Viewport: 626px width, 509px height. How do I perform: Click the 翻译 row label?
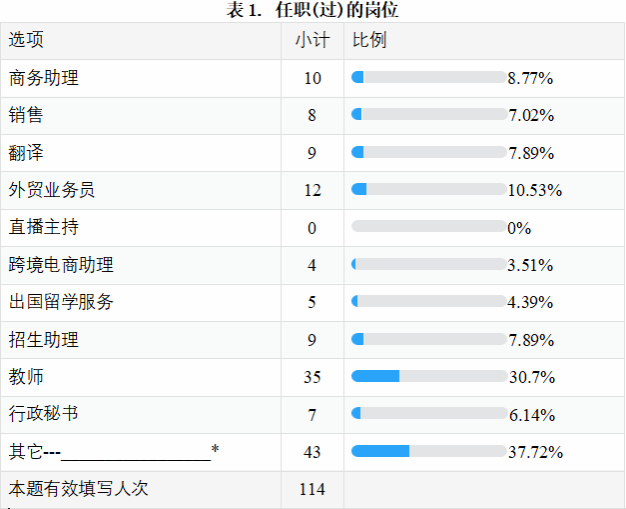26,153
